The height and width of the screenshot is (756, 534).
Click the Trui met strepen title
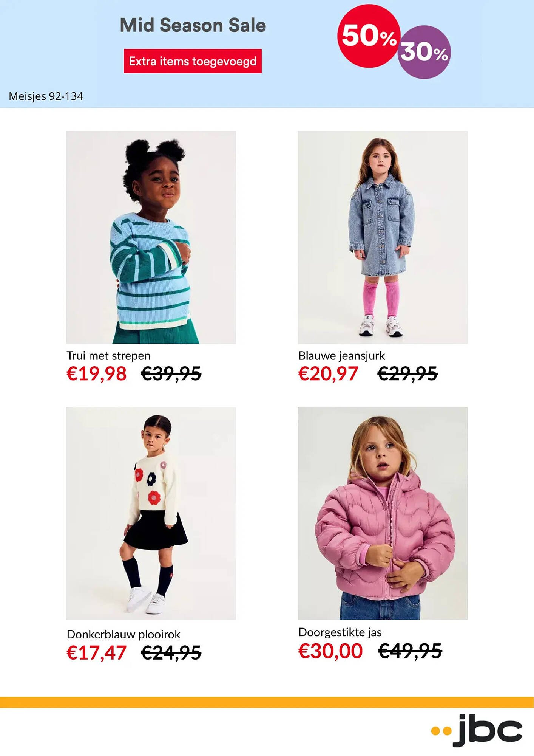(108, 356)
